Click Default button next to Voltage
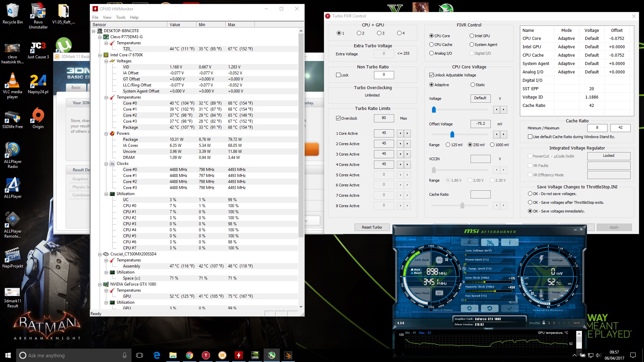The image size is (644, 362). tap(480, 98)
